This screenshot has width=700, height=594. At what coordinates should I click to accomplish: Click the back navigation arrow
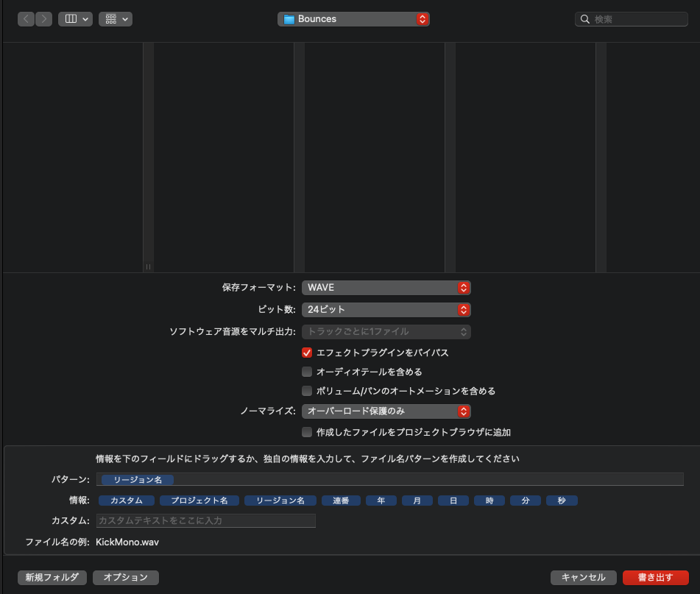point(26,19)
